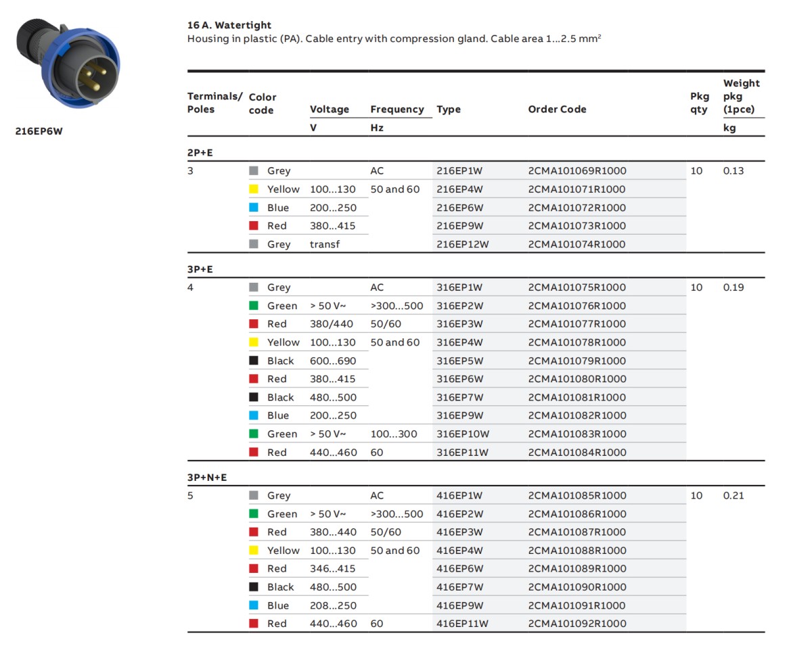Click the red swatch in the 216EP9W row
Screen dimensions: 812x648
coord(254,226)
